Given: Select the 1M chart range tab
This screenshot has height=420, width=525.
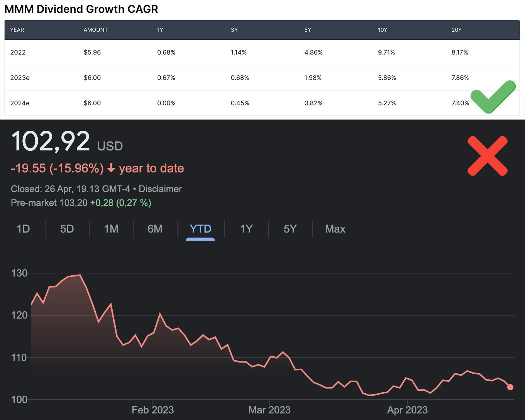Looking at the screenshot, I should point(111,229).
